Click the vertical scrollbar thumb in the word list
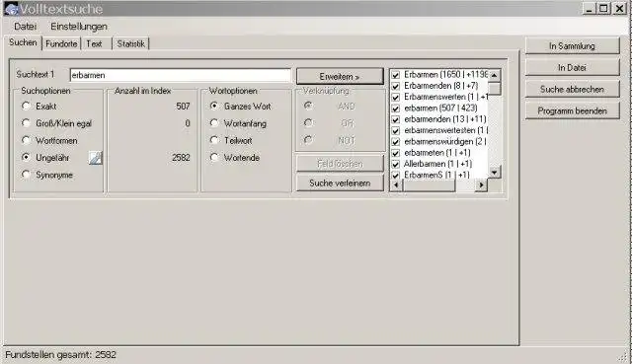The image size is (632, 364). pos(494,89)
